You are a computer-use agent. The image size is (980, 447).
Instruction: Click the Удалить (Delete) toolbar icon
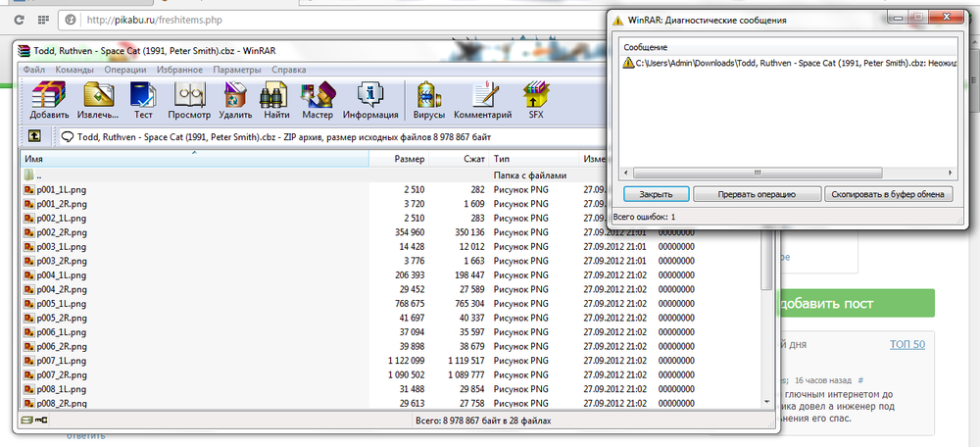236,99
